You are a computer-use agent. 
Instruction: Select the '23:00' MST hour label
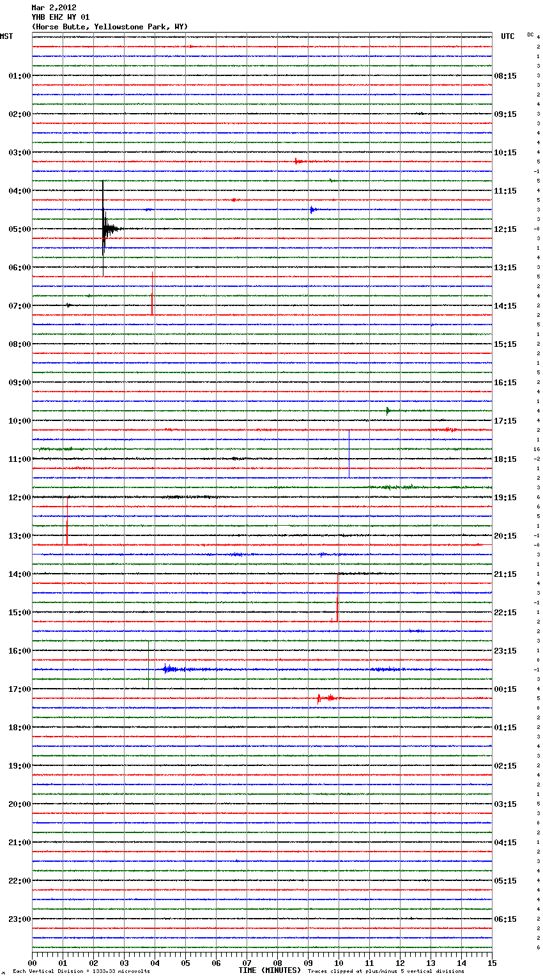pos(19,919)
